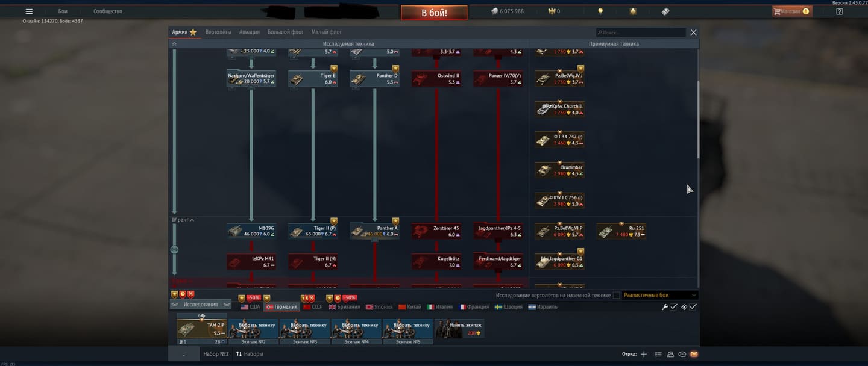Click the Golden Eagles currency icon

[x=551, y=11]
